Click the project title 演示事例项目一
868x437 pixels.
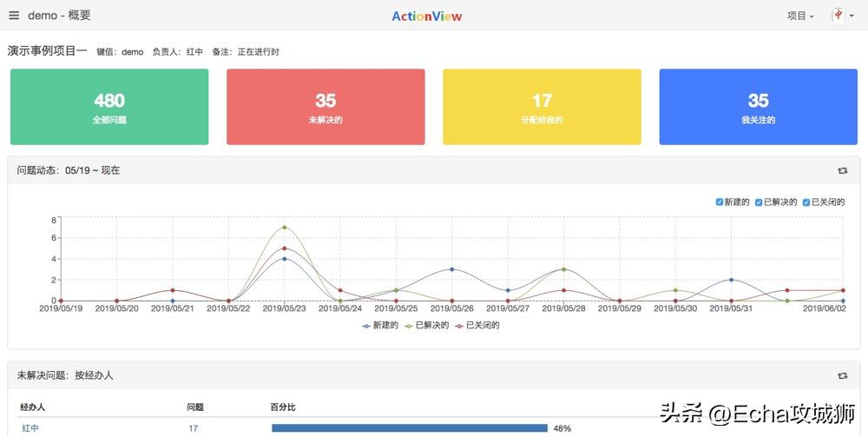(48, 51)
